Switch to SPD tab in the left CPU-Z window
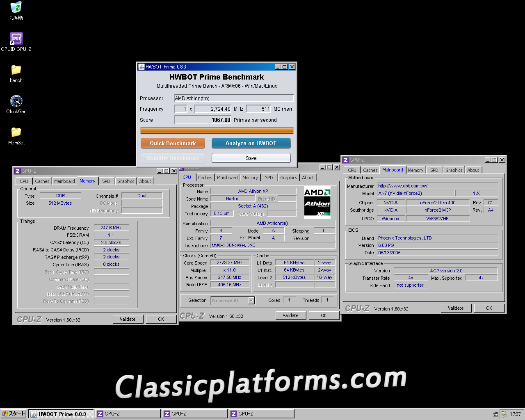The width and height of the screenshot is (525, 420). coord(106,181)
